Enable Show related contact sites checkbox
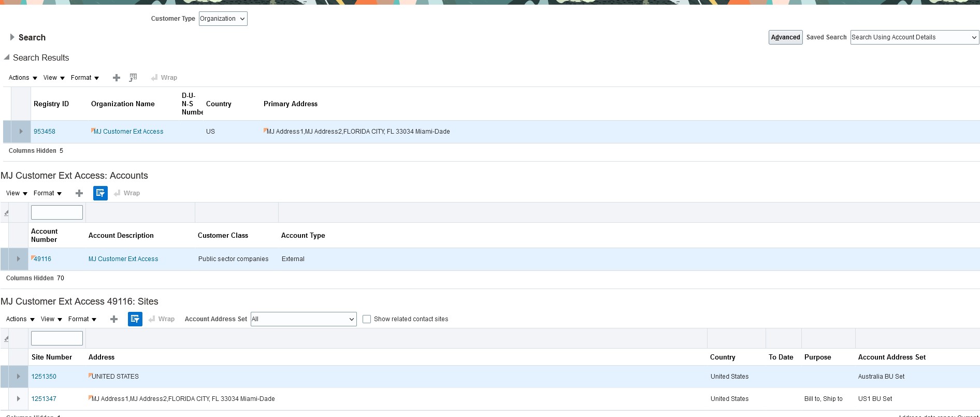The width and height of the screenshot is (980, 417). (367, 319)
